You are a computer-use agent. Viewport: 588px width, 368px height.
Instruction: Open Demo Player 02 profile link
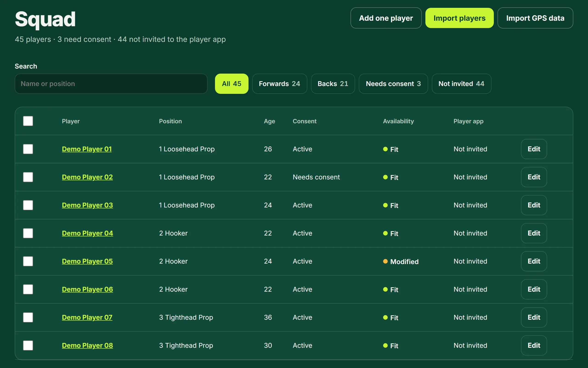pyautogui.click(x=87, y=177)
